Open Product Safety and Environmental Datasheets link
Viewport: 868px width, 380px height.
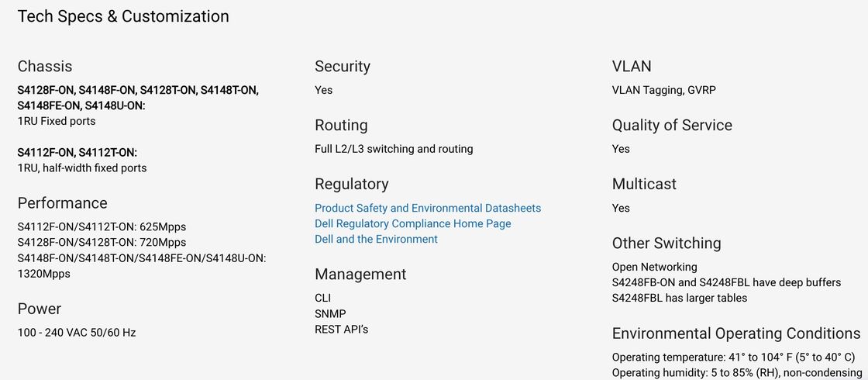click(x=428, y=208)
